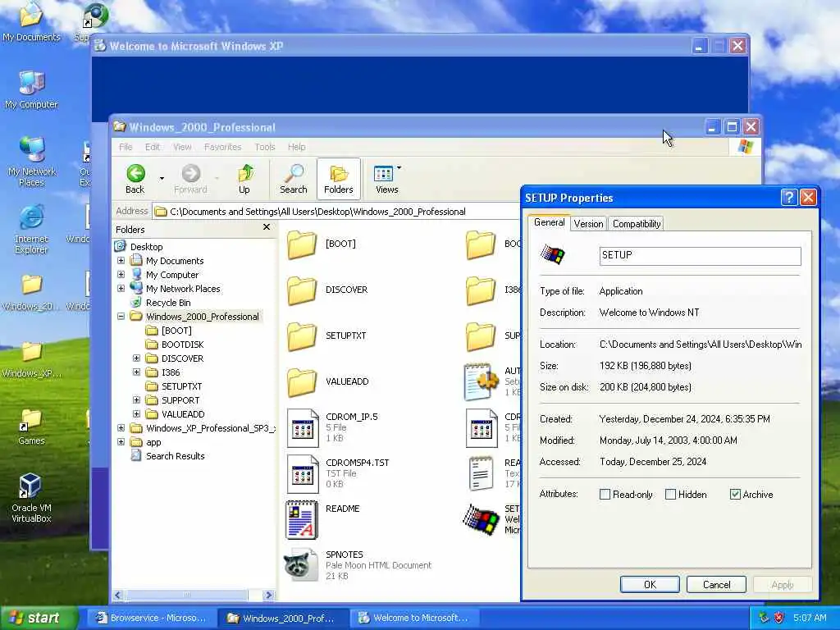This screenshot has width=840, height=630.
Task: Enable the Read-only attribute checkbox
Action: (x=605, y=495)
